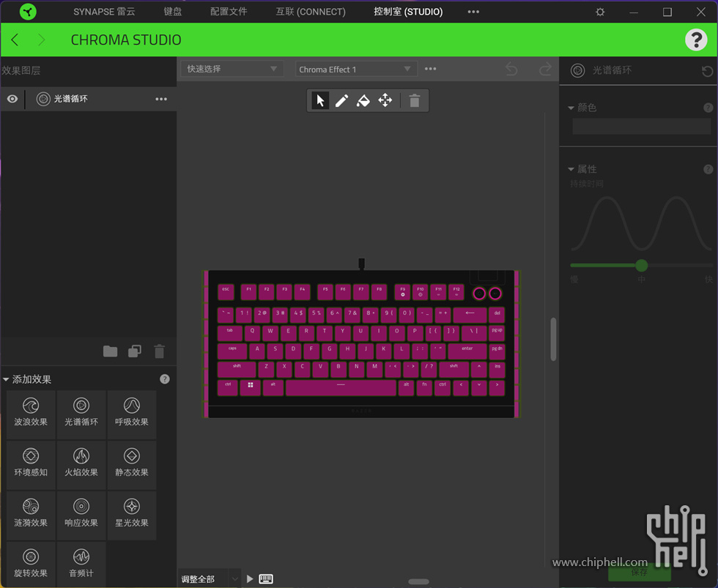
Task: Open help for 添加效果 section
Action: point(164,379)
